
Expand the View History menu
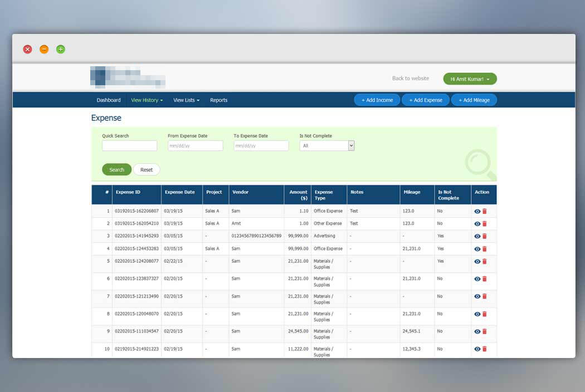tap(147, 100)
